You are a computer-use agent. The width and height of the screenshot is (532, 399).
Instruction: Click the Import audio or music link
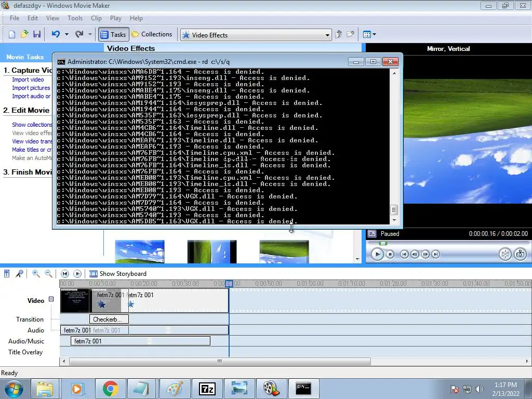31,96
